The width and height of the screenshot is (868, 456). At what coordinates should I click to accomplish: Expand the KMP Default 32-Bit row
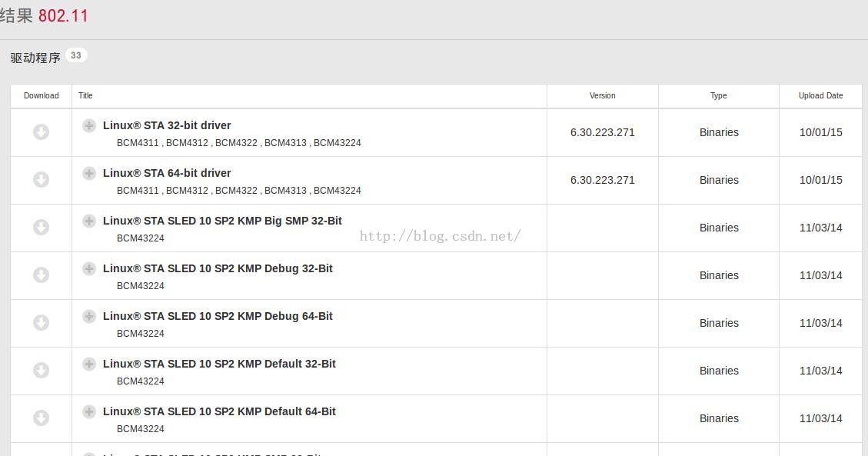point(88,364)
